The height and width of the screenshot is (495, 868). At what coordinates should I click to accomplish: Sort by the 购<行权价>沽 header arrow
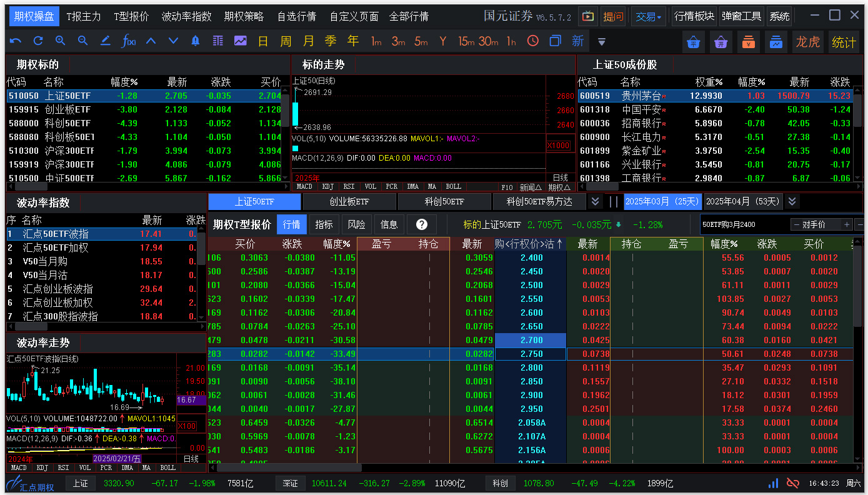pos(559,244)
